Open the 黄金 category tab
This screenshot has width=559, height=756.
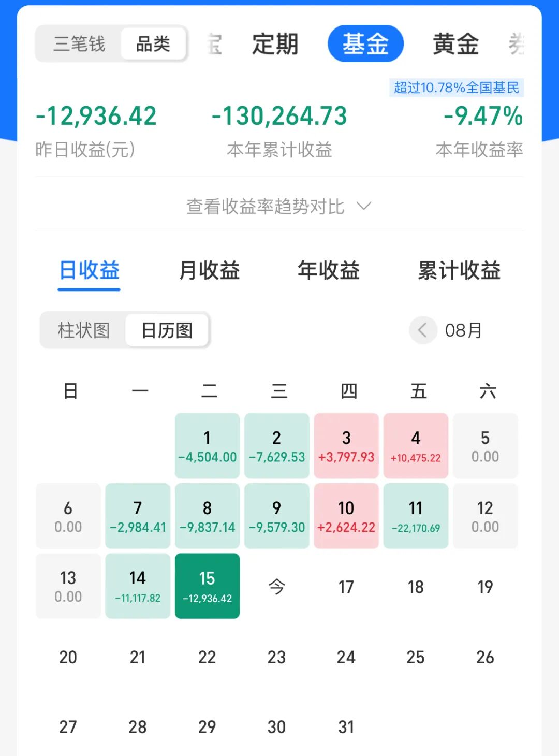(455, 43)
